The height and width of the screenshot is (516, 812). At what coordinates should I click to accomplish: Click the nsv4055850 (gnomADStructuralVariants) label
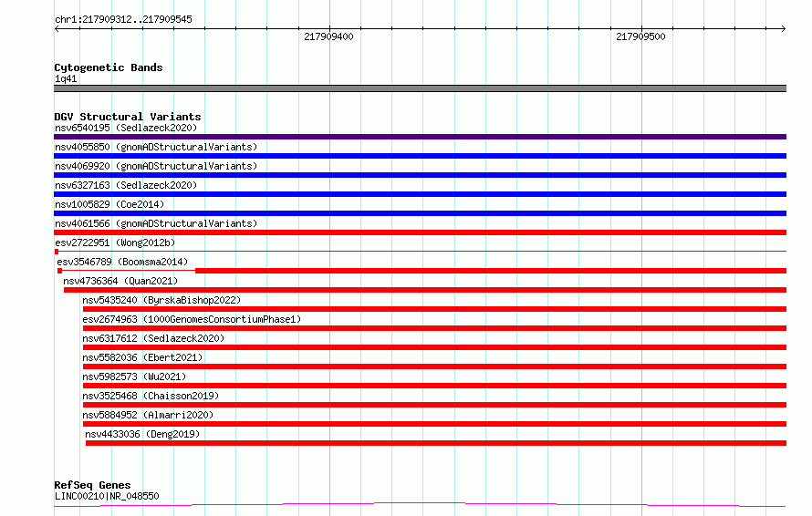tap(156, 147)
